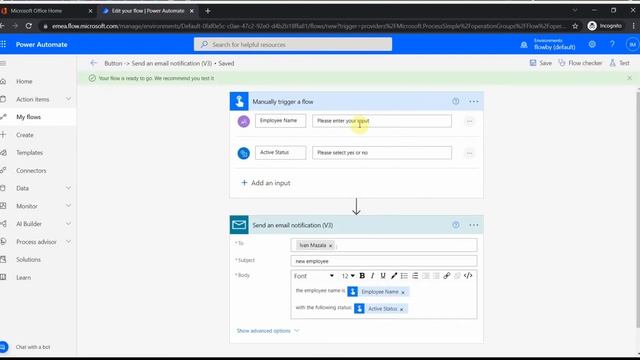Expand Process advisor section in sidebar

[x=68, y=242]
